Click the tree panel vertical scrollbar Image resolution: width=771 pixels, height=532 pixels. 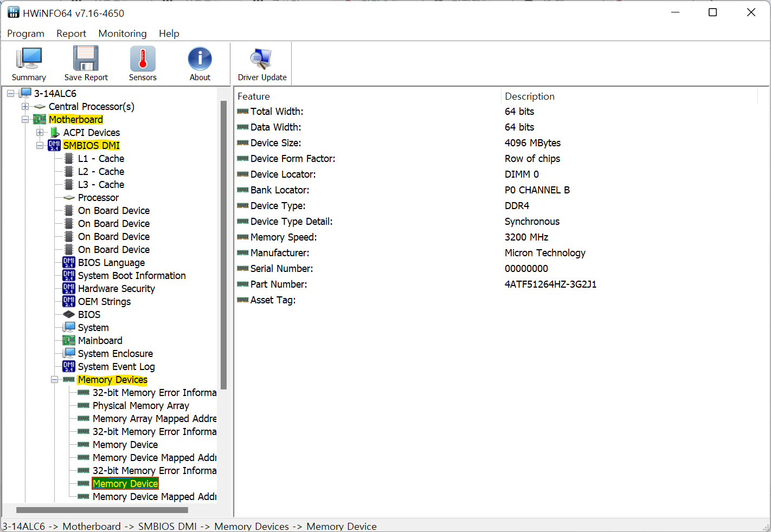tap(223, 245)
